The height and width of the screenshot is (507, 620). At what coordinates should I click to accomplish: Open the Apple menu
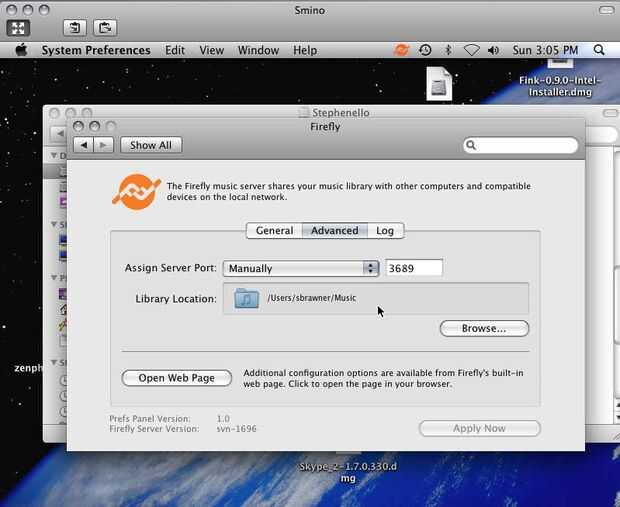(x=21, y=50)
